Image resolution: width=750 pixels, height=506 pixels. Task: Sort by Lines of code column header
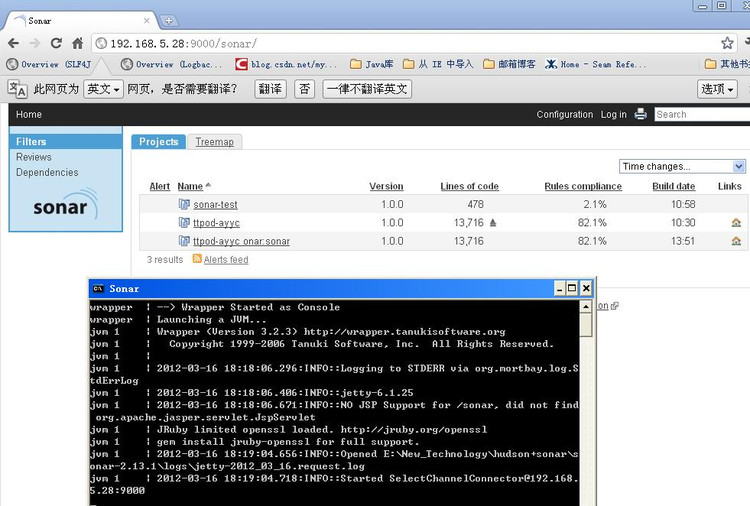[469, 187]
